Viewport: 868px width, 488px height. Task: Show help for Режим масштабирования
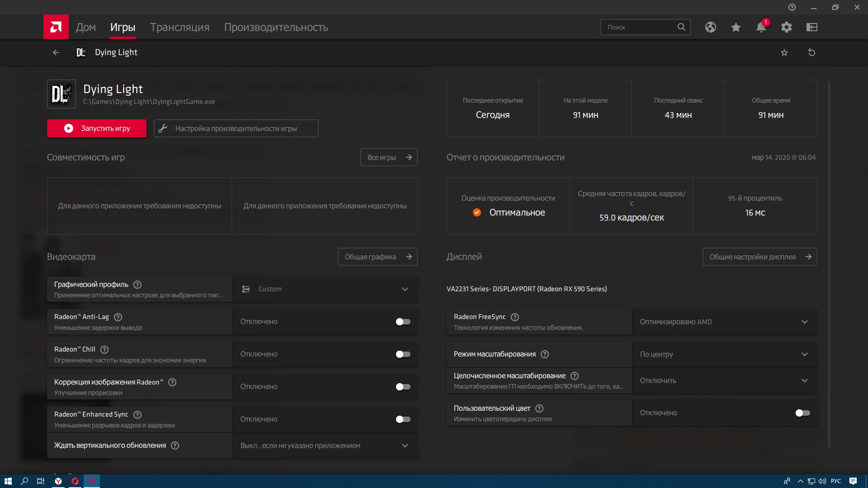click(545, 354)
